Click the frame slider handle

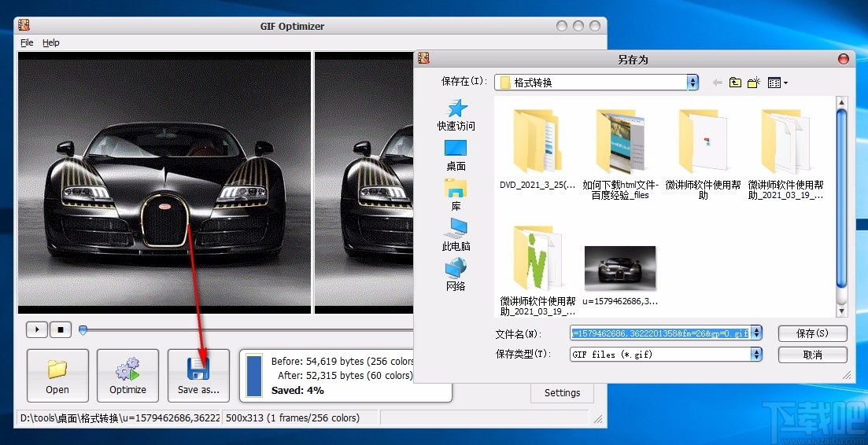pos(83,330)
